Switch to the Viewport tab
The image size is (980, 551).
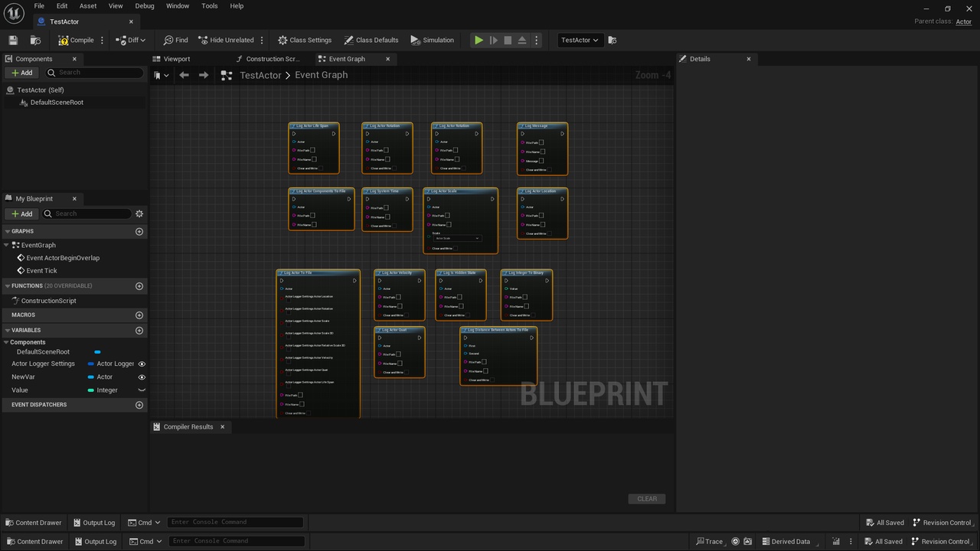(x=176, y=59)
